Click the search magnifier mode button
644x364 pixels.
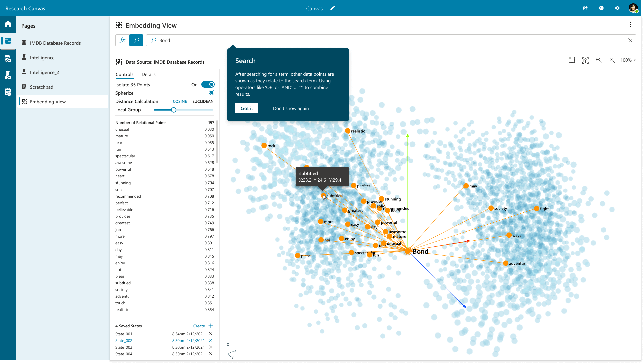coord(136,40)
